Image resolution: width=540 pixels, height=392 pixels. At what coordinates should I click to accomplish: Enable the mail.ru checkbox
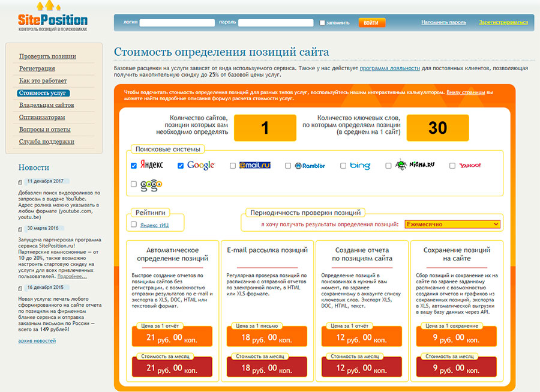click(x=233, y=166)
